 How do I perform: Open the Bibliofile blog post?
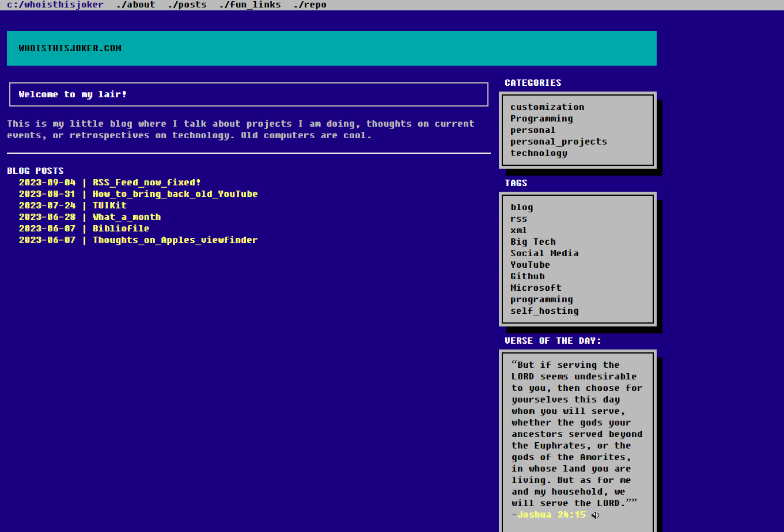tap(121, 229)
